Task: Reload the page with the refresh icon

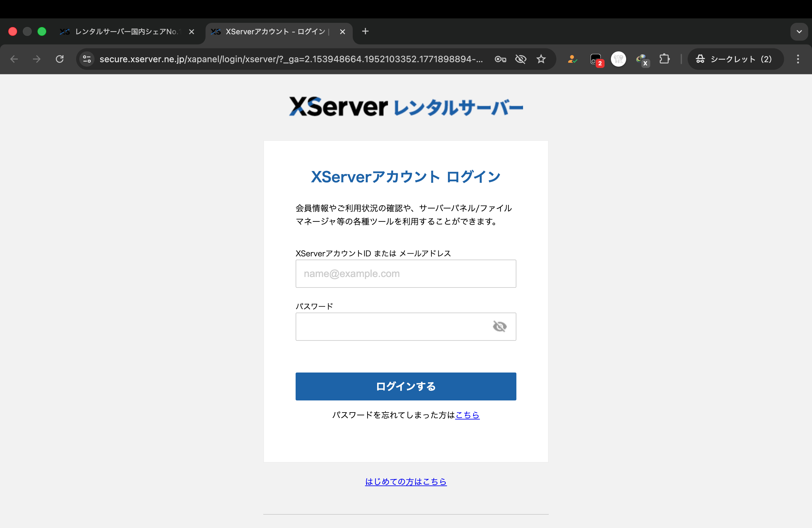Action: 60,59
